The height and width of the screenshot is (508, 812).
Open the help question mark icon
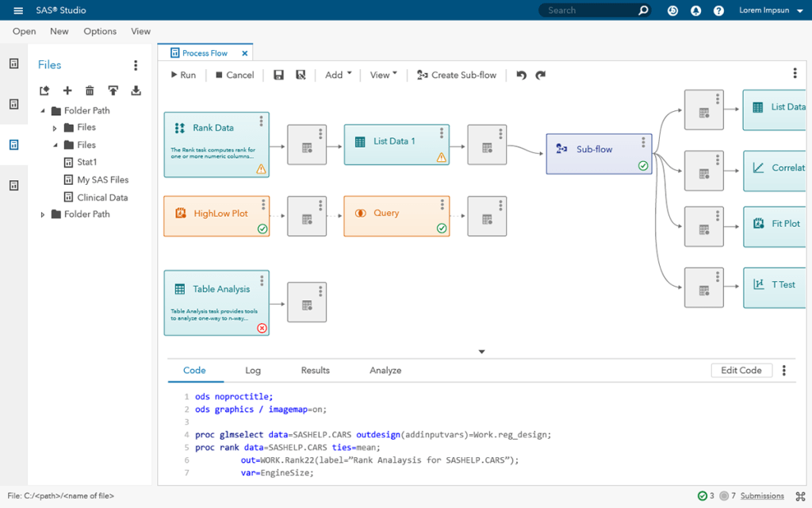coord(718,10)
